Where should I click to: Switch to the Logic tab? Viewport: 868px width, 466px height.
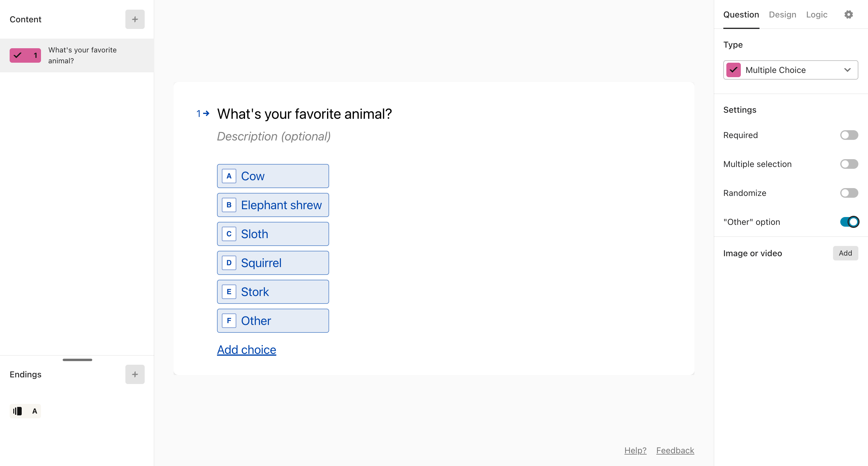pyautogui.click(x=816, y=14)
